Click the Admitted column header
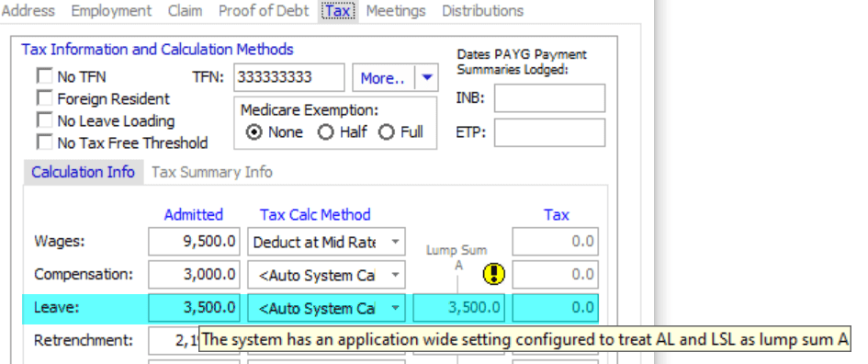The width and height of the screenshot is (868, 364). click(x=194, y=215)
